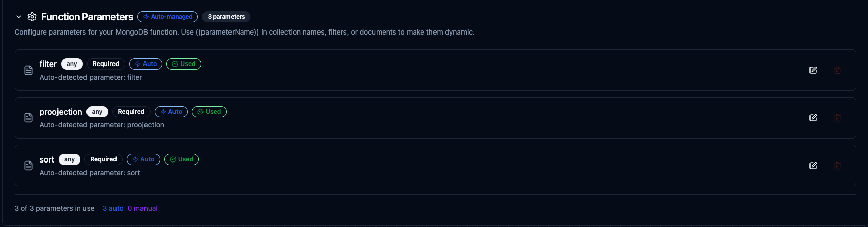The width and height of the screenshot is (868, 227).
Task: Edit the proojection parameter
Action: click(x=813, y=118)
